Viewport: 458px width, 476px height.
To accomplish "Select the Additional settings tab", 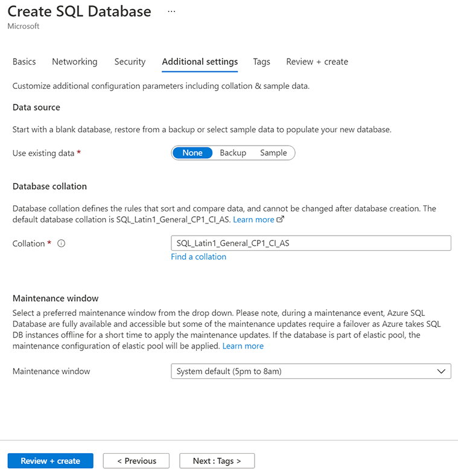I will point(200,62).
